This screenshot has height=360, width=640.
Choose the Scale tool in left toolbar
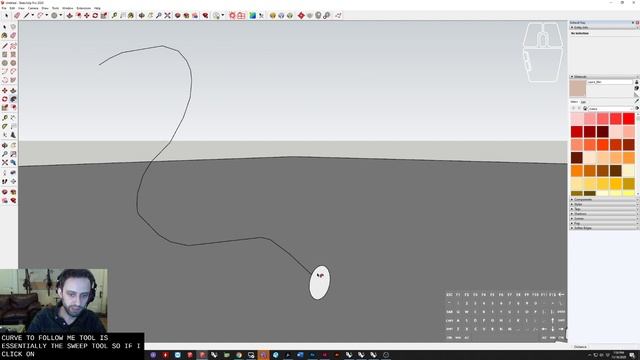(x=4, y=107)
